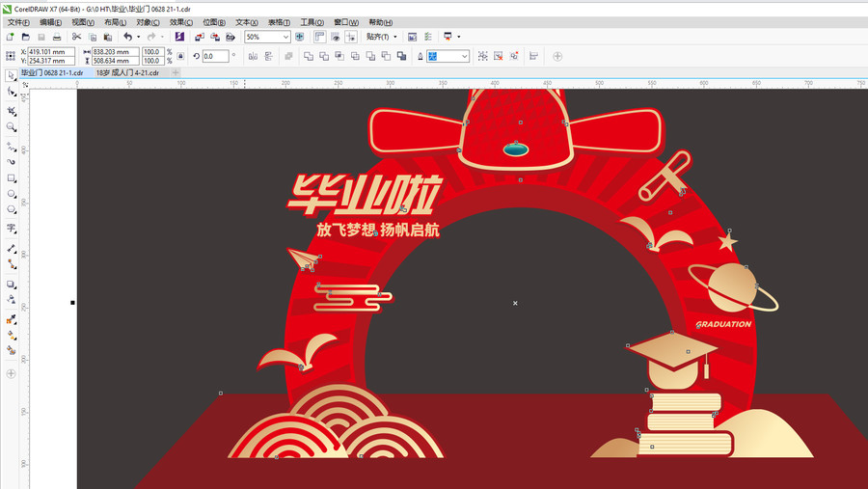The width and height of the screenshot is (868, 489).
Task: Open a file with folder icon
Action: [25, 37]
